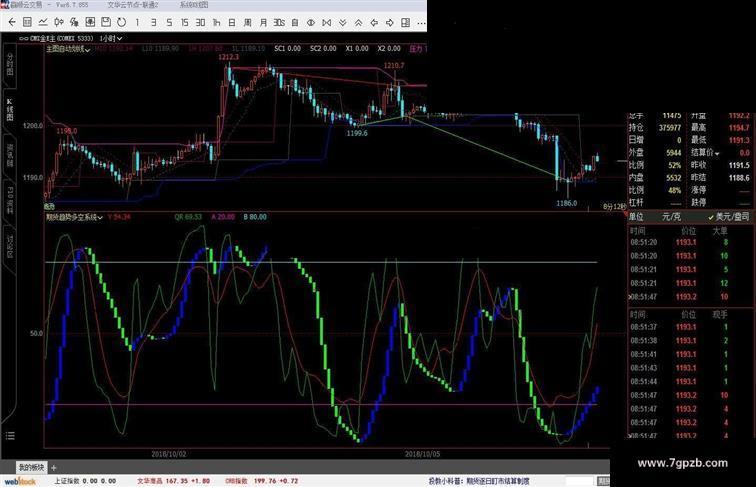756x487 pixels.
Task: Open the more options ellipsis menu
Action: pyautogui.click(x=421, y=22)
